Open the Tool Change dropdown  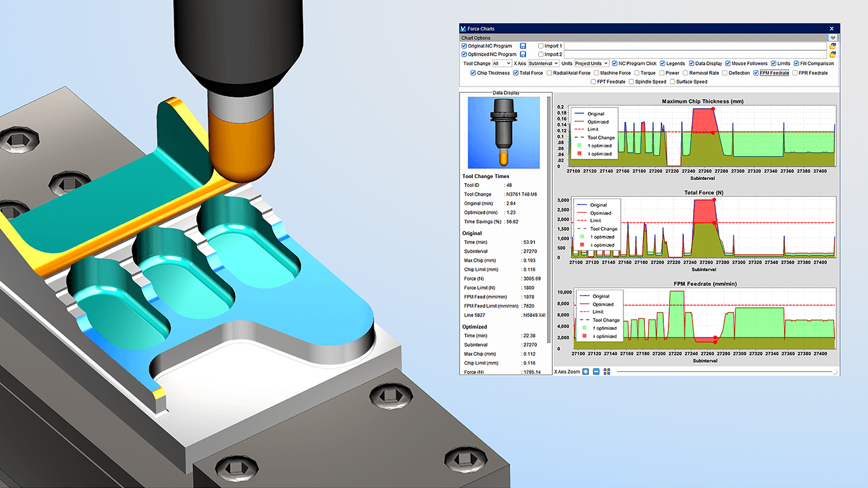coord(501,63)
